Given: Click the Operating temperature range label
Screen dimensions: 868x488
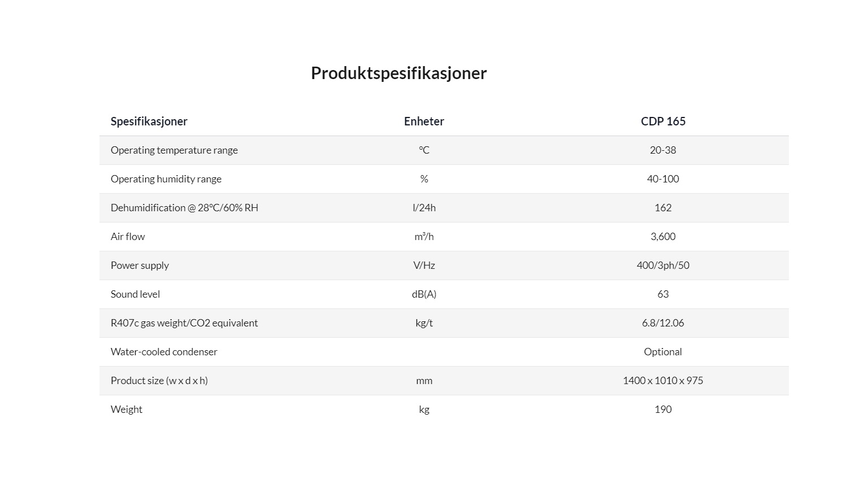Looking at the screenshot, I should point(174,150).
